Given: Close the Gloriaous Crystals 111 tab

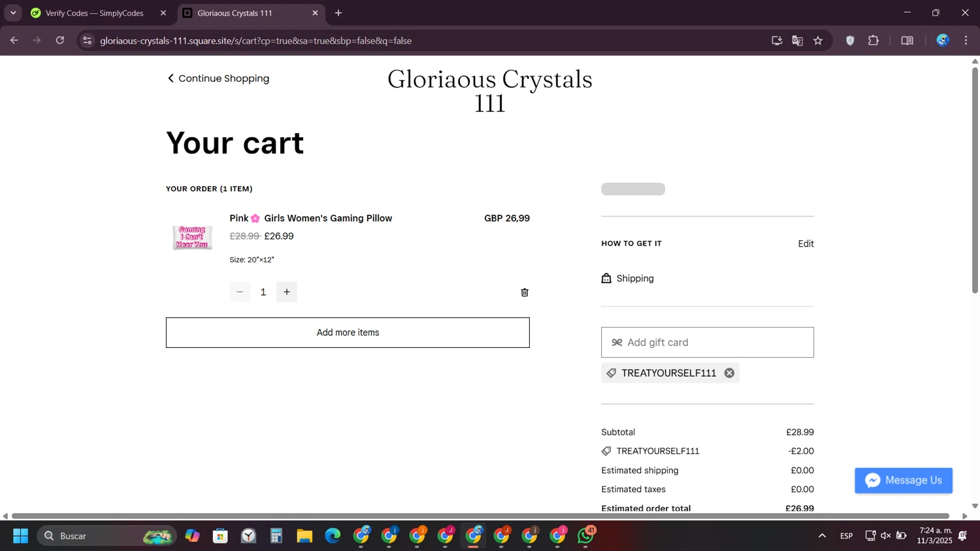Looking at the screenshot, I should [x=315, y=13].
